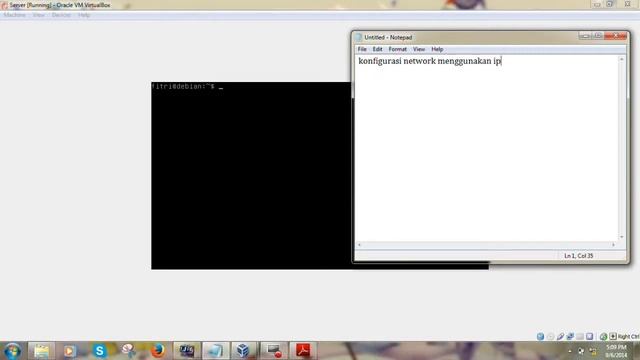Open the VirtualBox Devices menu
The width and height of the screenshot is (640, 360).
click(61, 15)
